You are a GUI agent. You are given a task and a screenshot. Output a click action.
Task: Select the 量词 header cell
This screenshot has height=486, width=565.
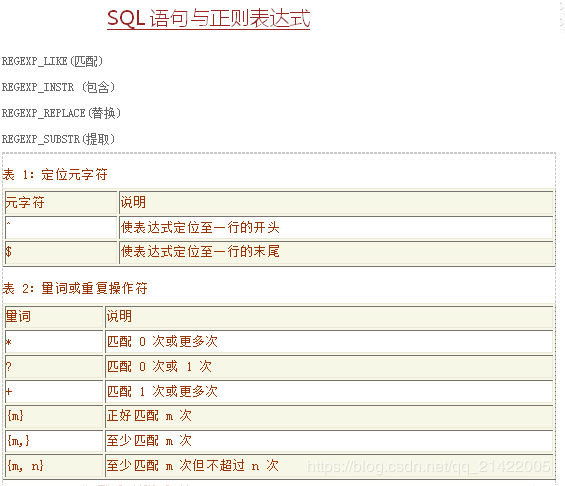pos(54,317)
